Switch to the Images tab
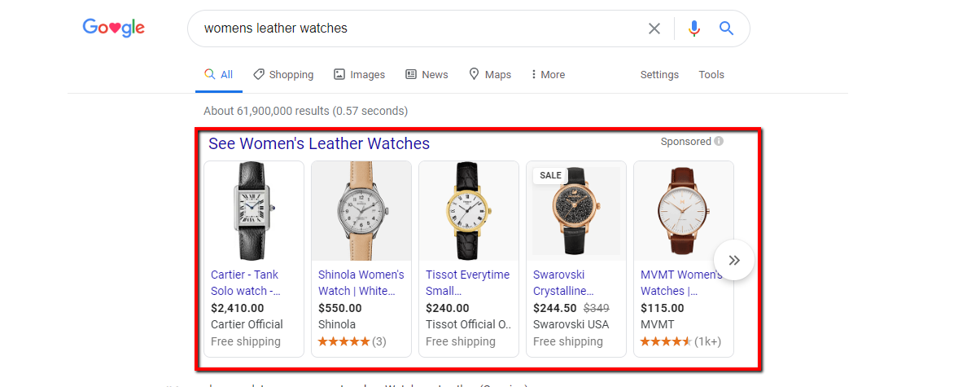The width and height of the screenshot is (980, 387). pyautogui.click(x=359, y=75)
